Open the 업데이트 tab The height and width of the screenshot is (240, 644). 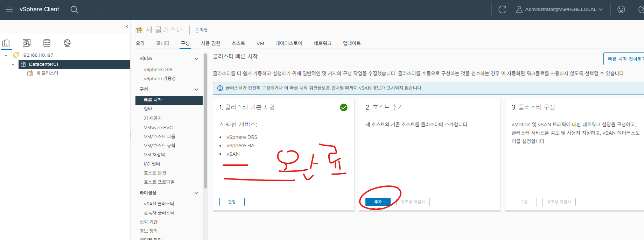352,43
